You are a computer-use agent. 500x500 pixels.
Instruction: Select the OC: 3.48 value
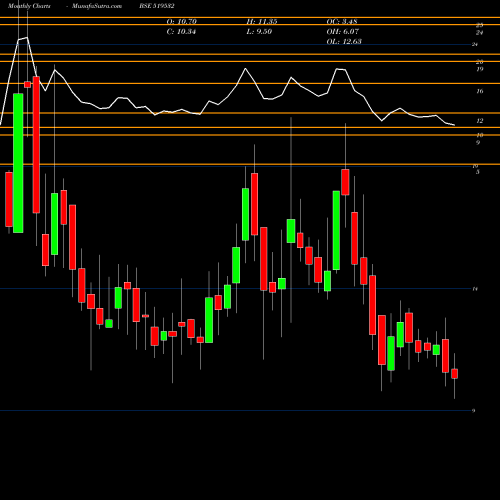coord(342,22)
